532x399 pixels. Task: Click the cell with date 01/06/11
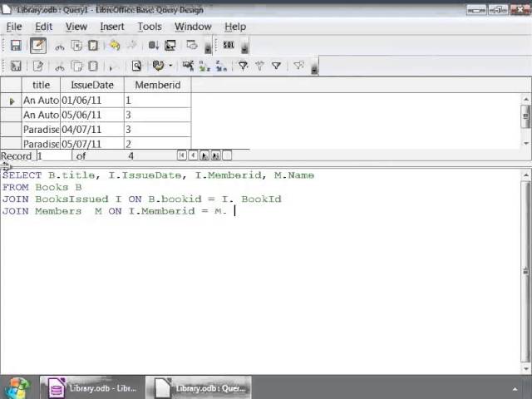click(x=92, y=101)
